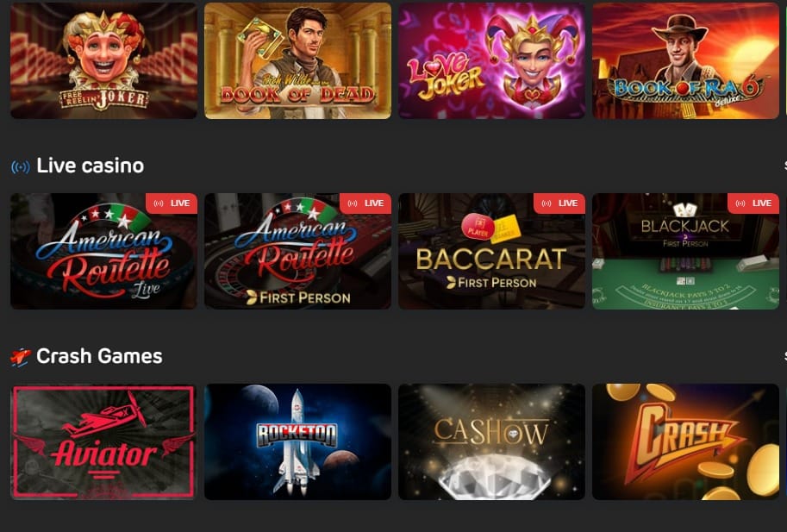This screenshot has height=532, width=787.
Task: Open the American Roulette Live table
Action: coord(104,251)
